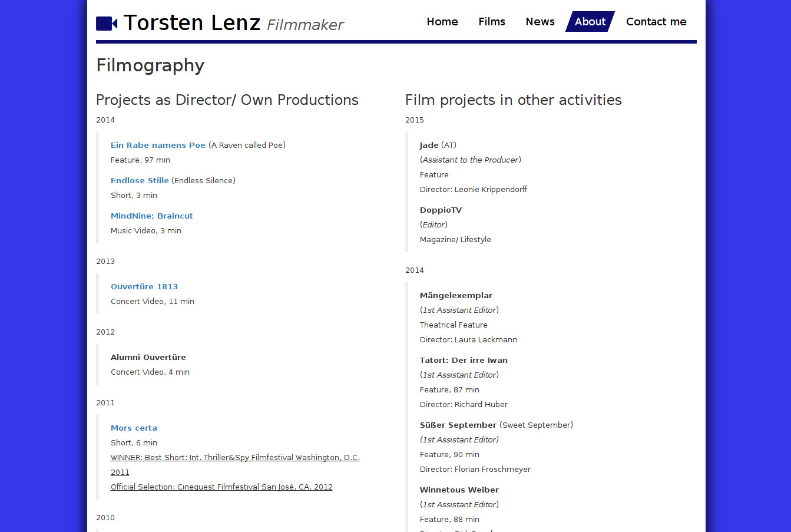
Task: Open the Mors certa short film link
Action: pyautogui.click(x=134, y=428)
